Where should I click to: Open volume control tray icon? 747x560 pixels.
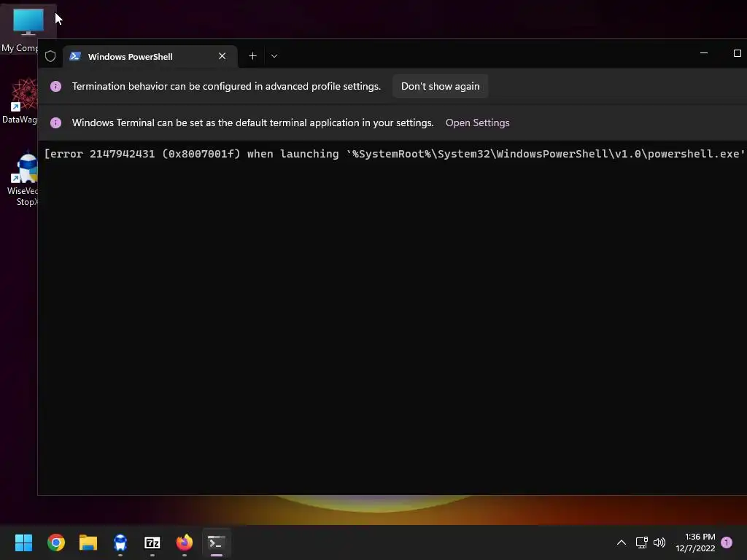click(x=659, y=542)
